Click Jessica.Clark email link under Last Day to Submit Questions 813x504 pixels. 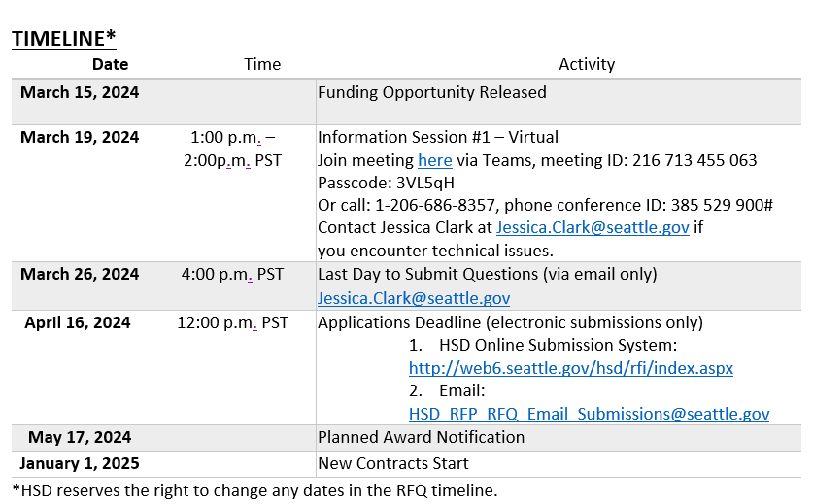tap(414, 298)
